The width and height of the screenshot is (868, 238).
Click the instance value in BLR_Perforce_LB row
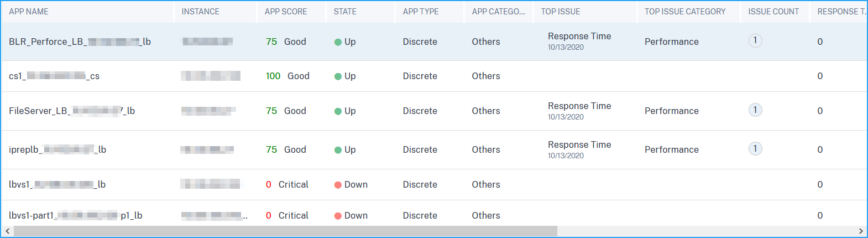208,42
